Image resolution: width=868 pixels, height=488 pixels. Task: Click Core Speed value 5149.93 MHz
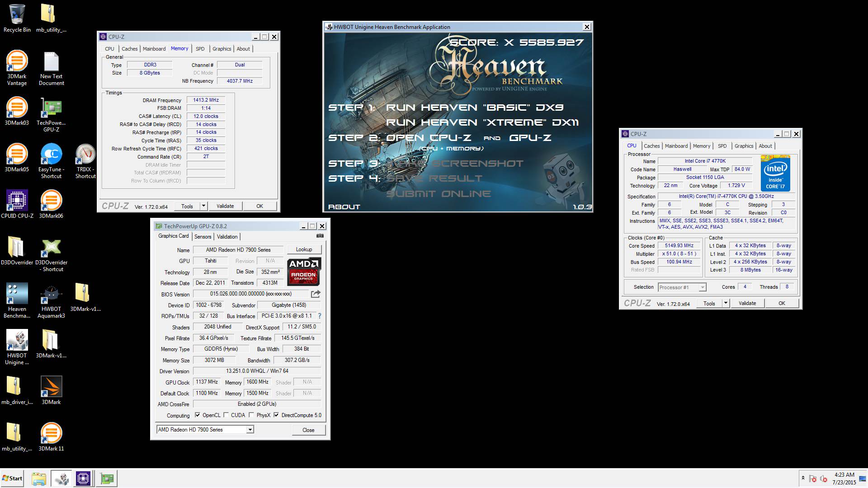tap(679, 246)
